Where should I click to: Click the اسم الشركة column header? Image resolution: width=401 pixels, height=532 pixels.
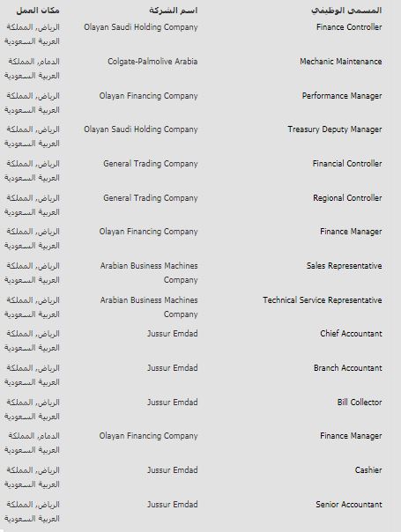click(x=173, y=11)
